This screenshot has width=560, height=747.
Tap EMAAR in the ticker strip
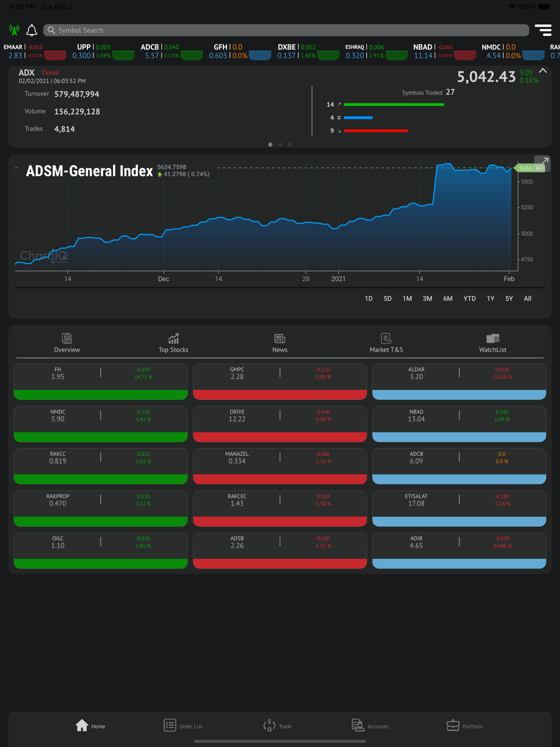coord(35,52)
